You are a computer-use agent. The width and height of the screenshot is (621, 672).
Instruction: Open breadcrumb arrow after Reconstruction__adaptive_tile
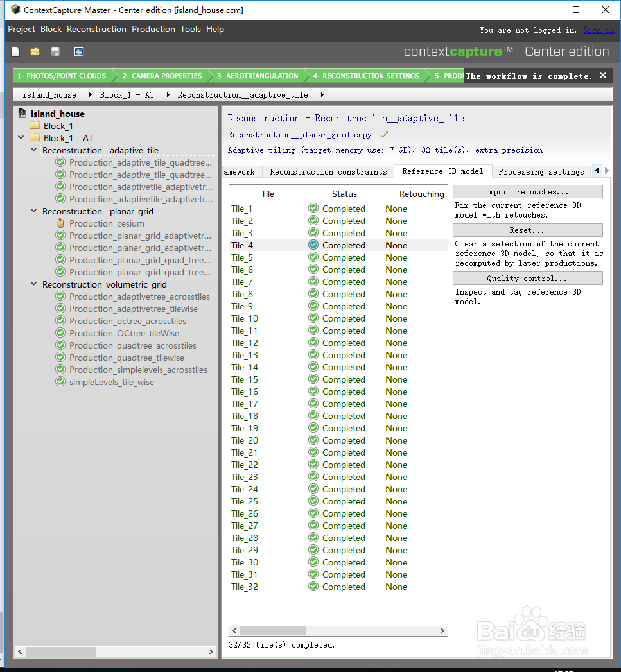(x=322, y=95)
